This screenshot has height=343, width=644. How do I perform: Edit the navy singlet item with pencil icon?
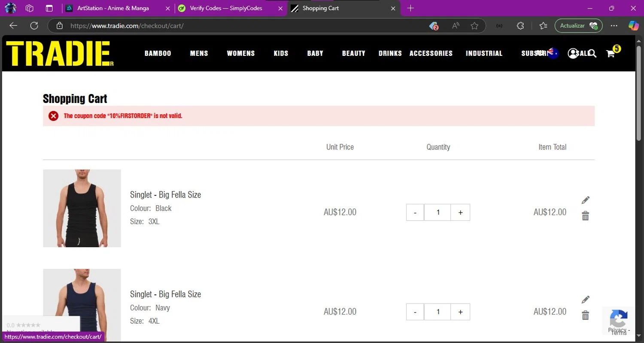[586, 300]
